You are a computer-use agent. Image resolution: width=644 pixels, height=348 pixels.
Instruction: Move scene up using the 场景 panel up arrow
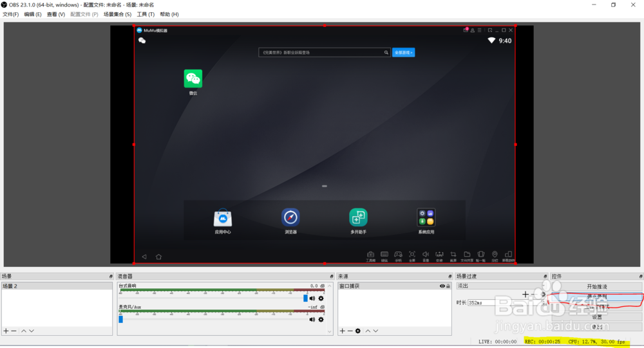(x=24, y=331)
